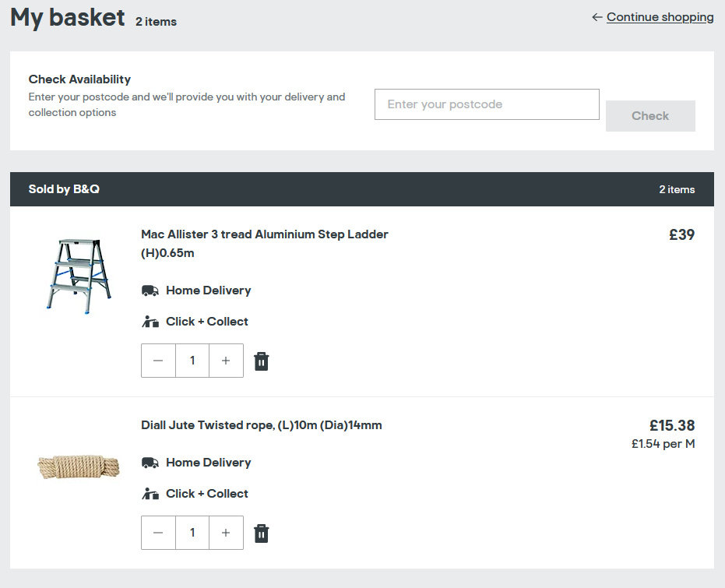Remove the jute rope via trash icon
Screen dimensions: 725x588
click(261, 533)
